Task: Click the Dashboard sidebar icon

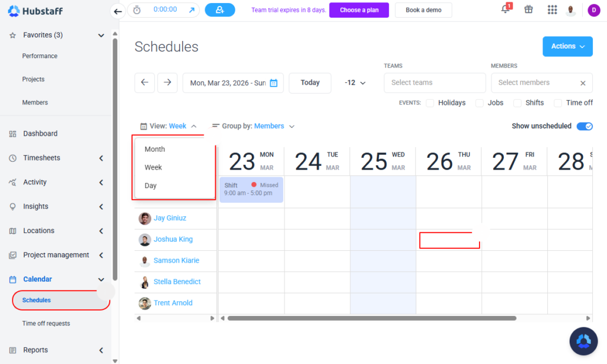Action: (x=13, y=134)
